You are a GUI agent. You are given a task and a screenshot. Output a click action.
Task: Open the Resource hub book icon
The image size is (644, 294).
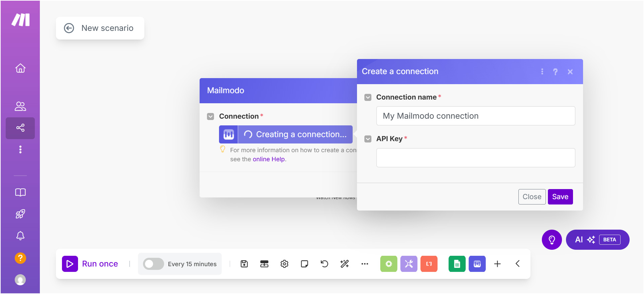point(20,192)
